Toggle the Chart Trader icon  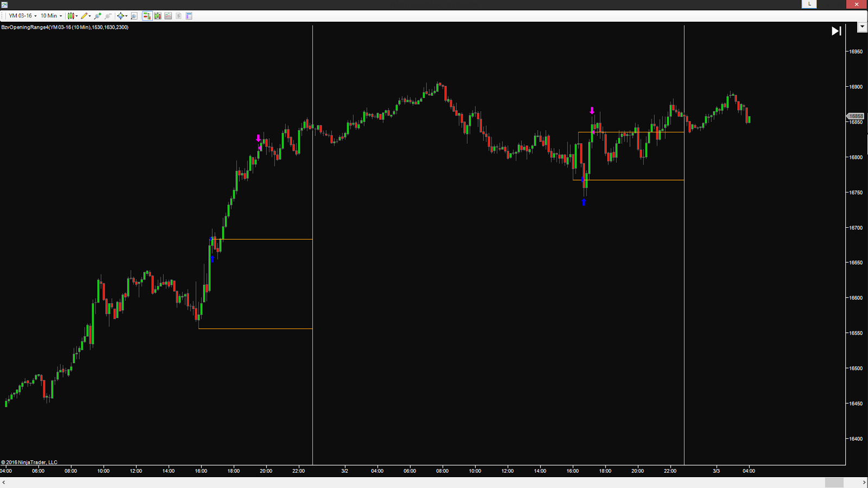[x=147, y=16]
